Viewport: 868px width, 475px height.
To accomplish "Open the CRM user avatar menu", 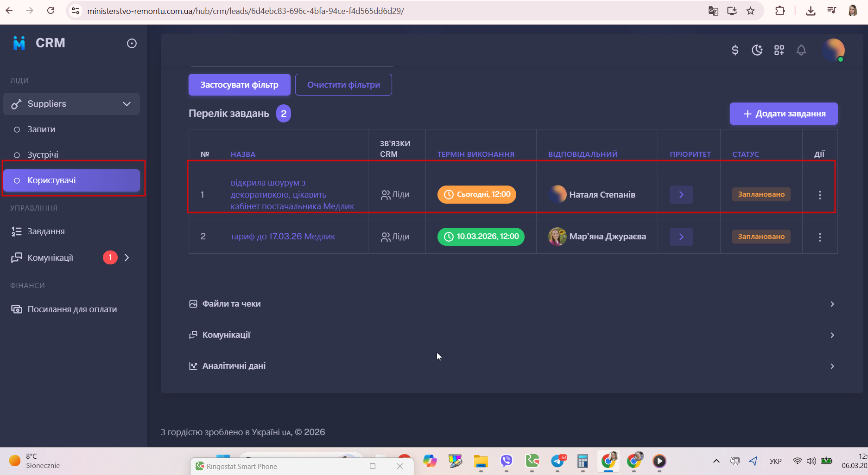I will [x=833, y=50].
